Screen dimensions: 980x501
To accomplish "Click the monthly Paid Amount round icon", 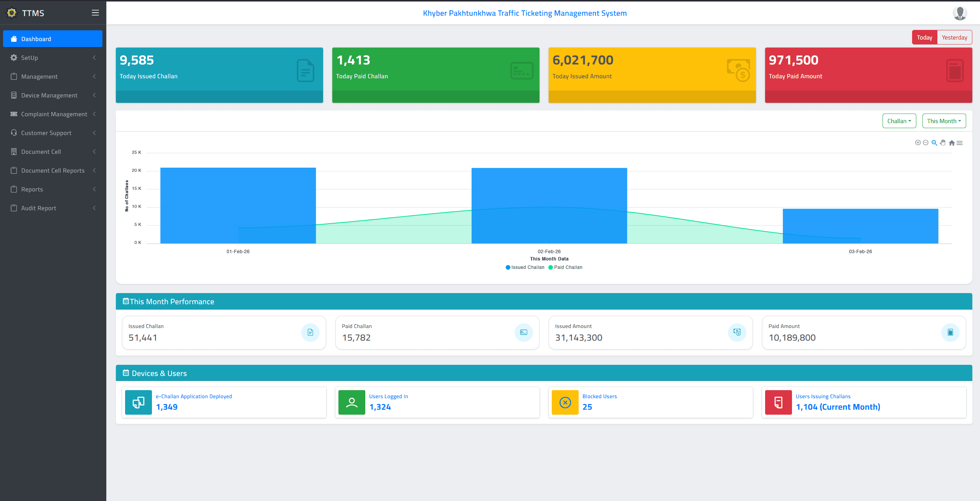I will 950,332.
